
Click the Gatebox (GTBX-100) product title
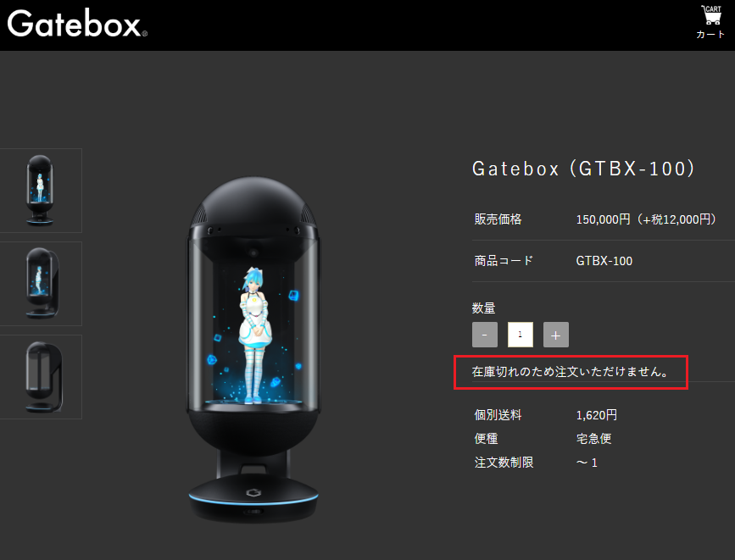click(584, 169)
